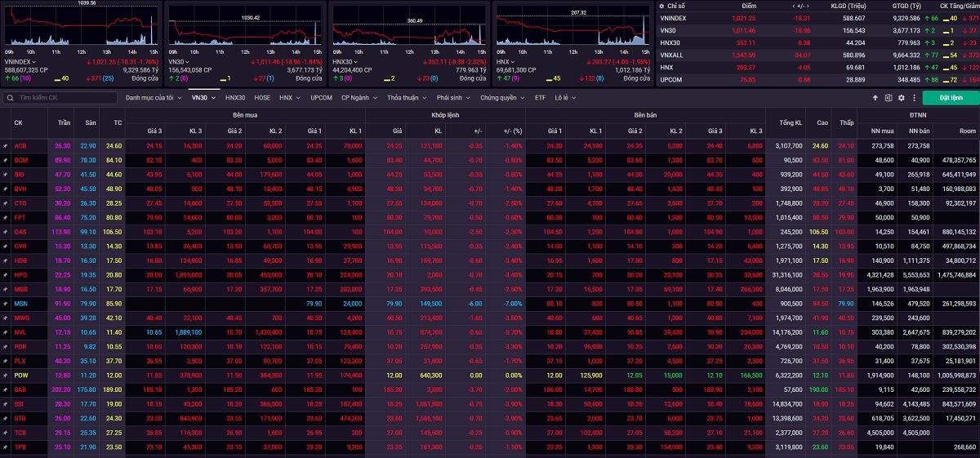
Task: Open the PLX stock symbol
Action: [20, 361]
